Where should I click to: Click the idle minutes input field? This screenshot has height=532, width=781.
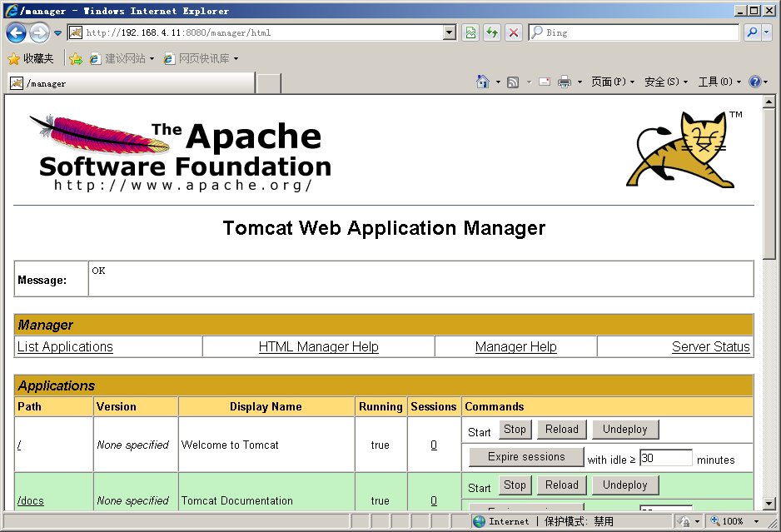point(665,458)
